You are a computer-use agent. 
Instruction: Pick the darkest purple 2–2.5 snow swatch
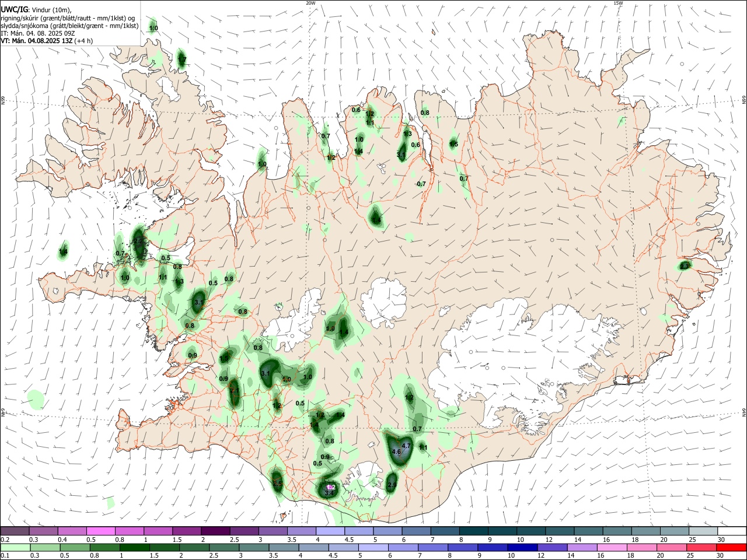click(215, 531)
